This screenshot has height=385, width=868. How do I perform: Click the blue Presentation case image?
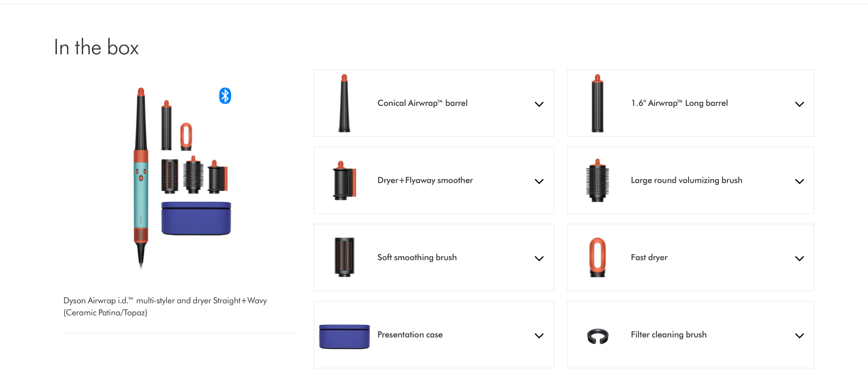coord(344,337)
